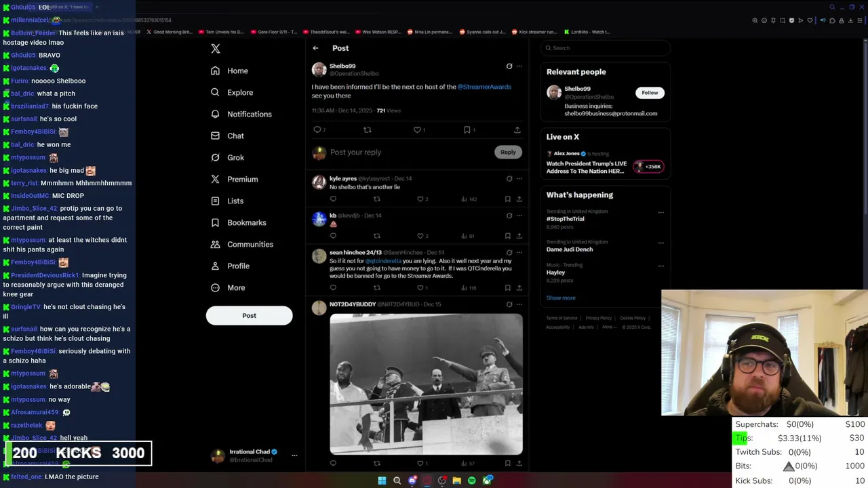Open more options on kyle ayres' reply
Screen dimensions: 868x488
tap(519, 179)
